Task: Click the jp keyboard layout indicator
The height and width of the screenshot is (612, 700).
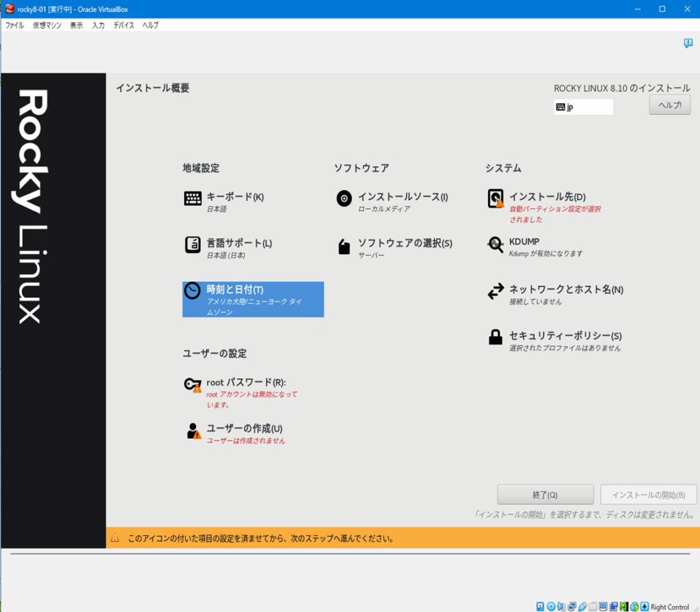Action: (x=584, y=107)
